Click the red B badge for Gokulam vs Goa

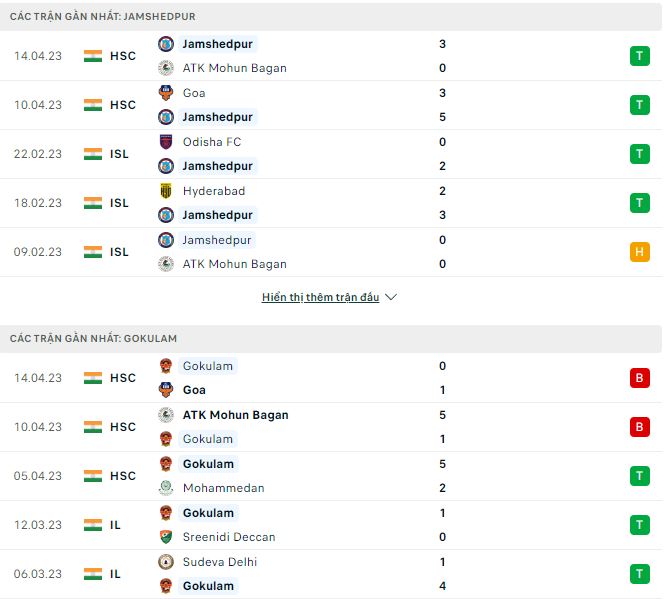640,378
